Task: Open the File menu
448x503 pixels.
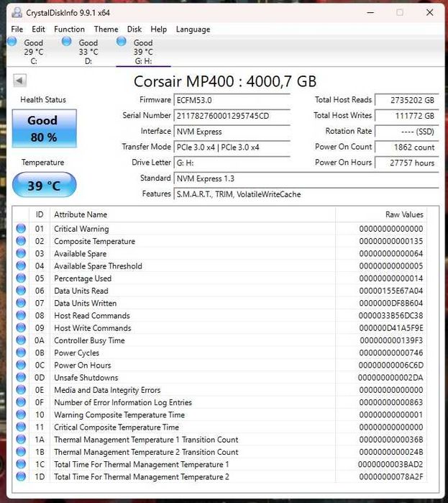Action: click(x=17, y=30)
